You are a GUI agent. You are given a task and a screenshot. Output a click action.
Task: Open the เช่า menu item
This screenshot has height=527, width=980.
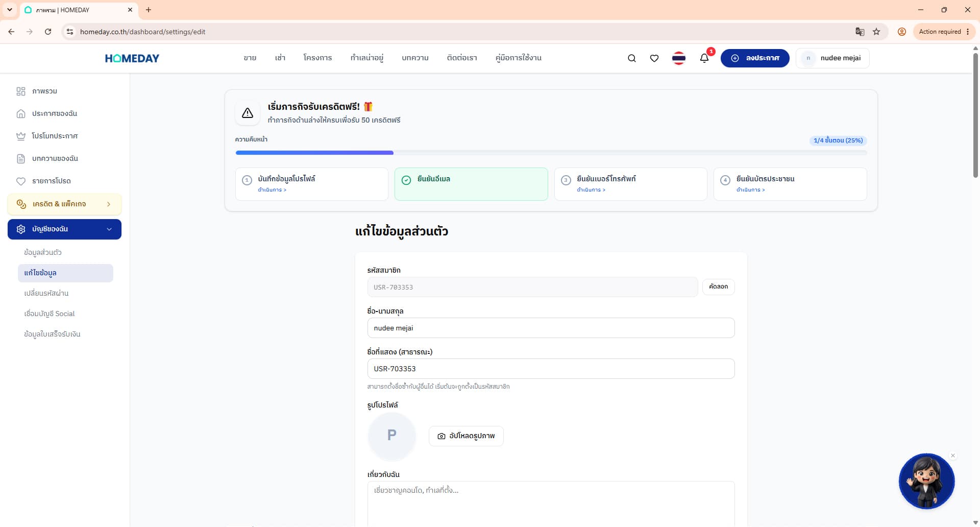pos(280,58)
